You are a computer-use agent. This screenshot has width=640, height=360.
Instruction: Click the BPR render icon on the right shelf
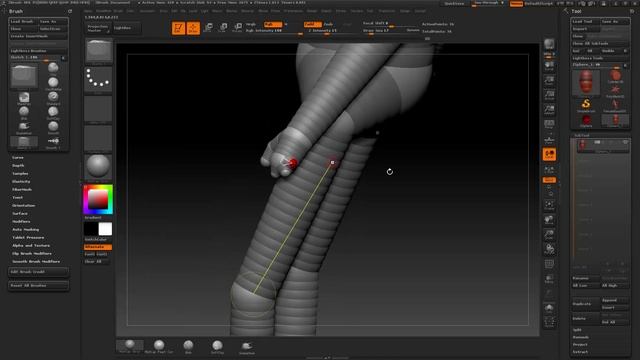pyautogui.click(x=549, y=44)
